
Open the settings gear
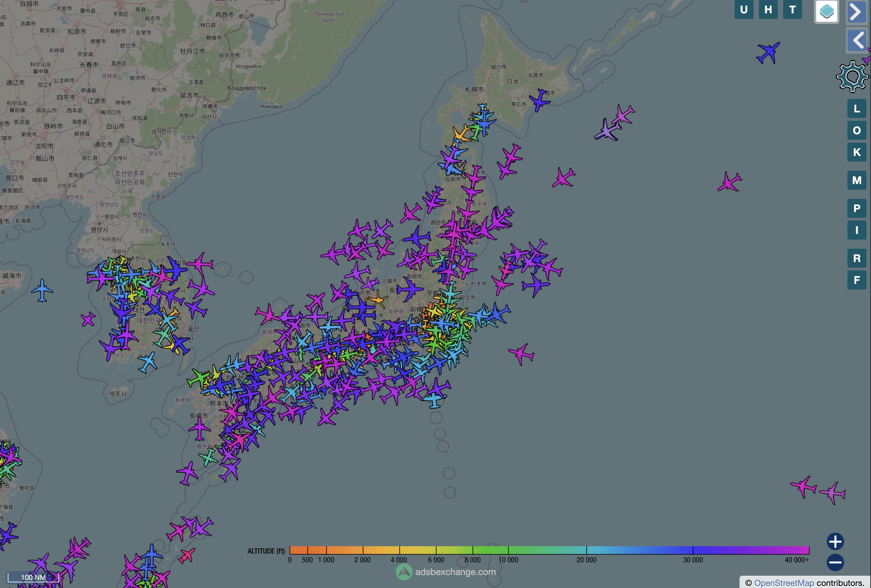[x=852, y=77]
